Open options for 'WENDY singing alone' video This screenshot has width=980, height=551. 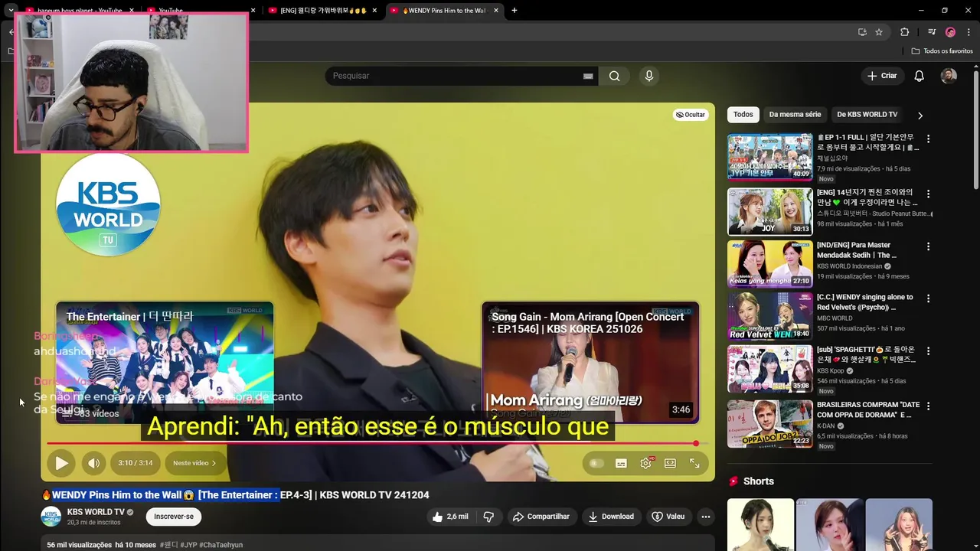pos(928,299)
